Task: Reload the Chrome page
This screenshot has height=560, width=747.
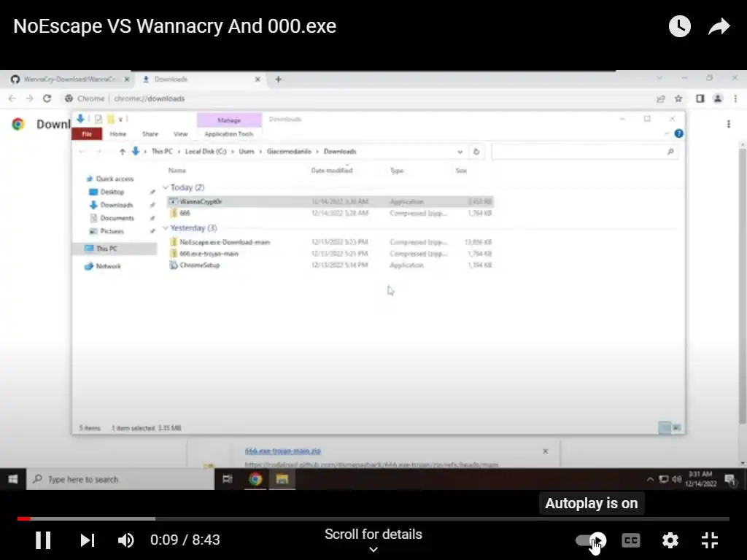Action: click(x=47, y=98)
